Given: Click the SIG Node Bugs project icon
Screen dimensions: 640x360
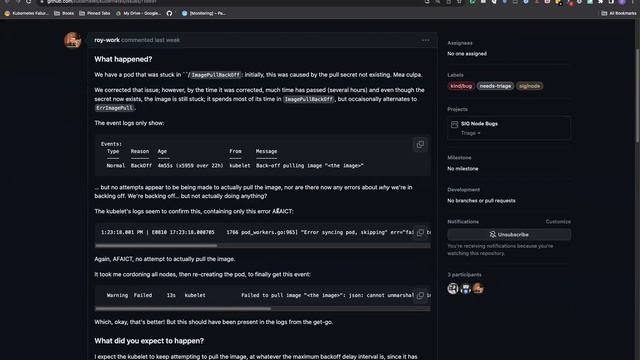Looking at the screenshot, I should (454, 124).
